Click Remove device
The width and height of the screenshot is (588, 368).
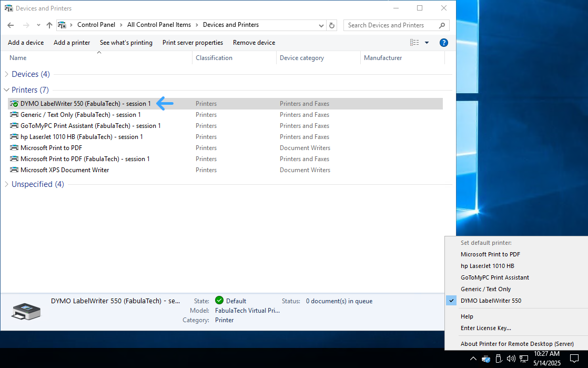coord(254,43)
